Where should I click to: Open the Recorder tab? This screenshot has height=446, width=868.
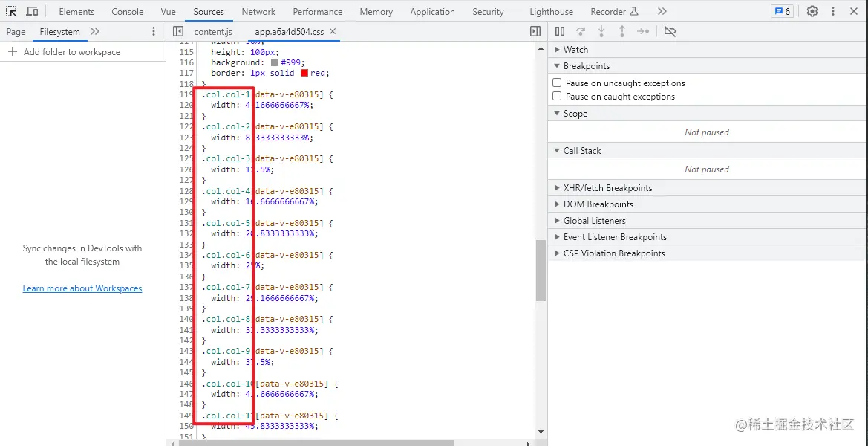click(615, 12)
